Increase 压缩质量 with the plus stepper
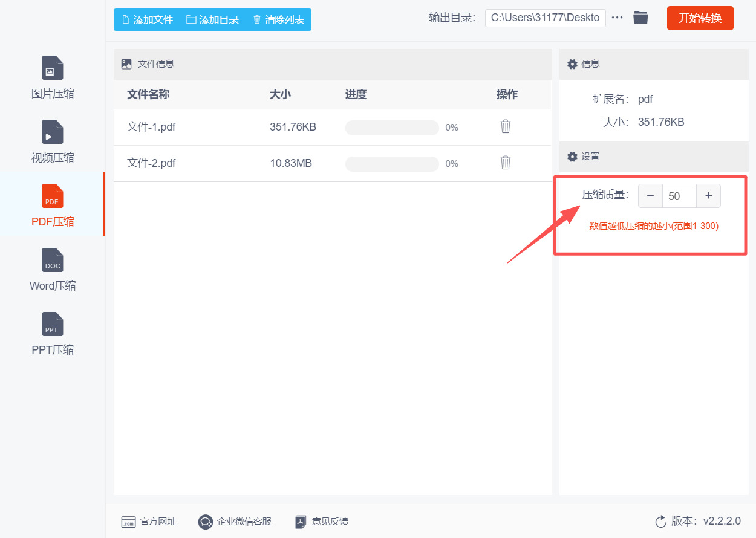This screenshot has height=538, width=756. click(708, 195)
